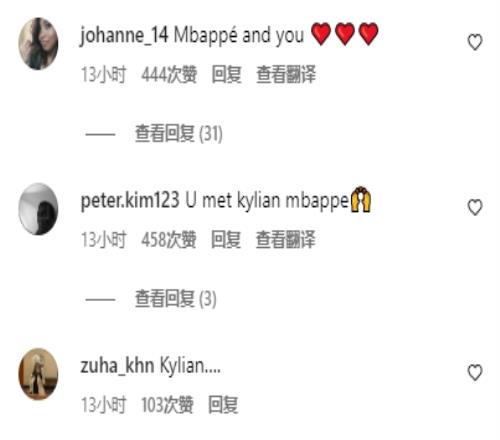Click the 13小时 timestamp on zuha_khn's comment

point(104,405)
